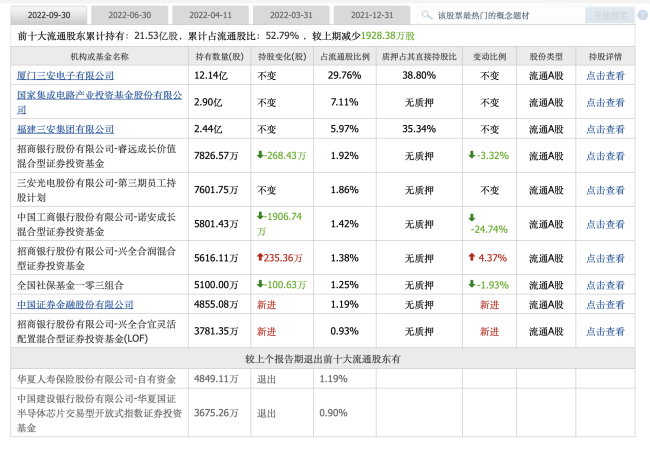
Task: Click 中国建设银行-华夏国证半导体芯片 fund name
Action: 99,413
